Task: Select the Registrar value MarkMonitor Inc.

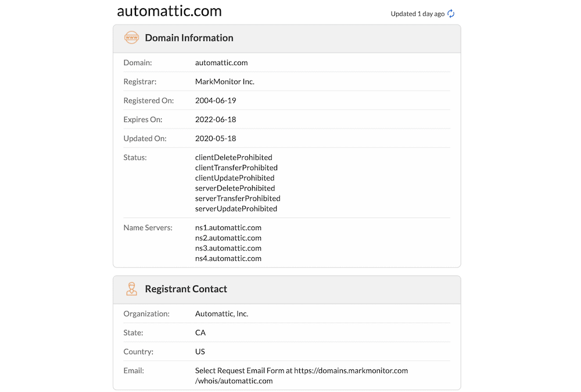Action: coord(225,81)
